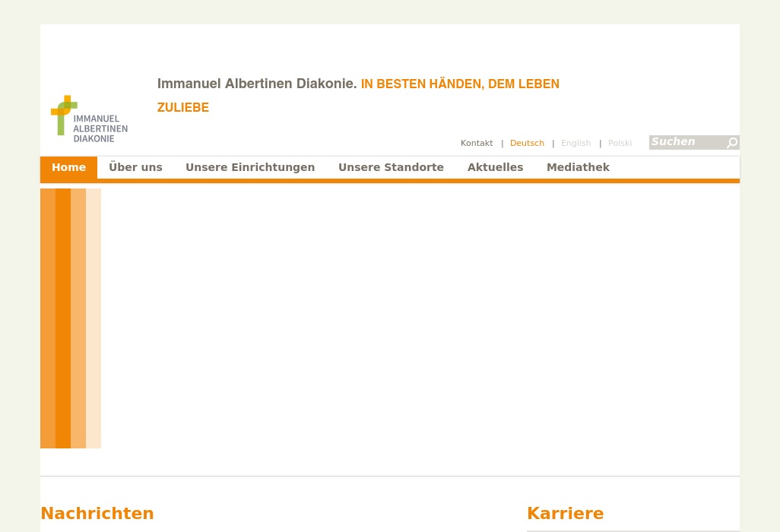Viewport: 780px width, 532px height.
Task: Open the Mediathek page
Action: [578, 167]
